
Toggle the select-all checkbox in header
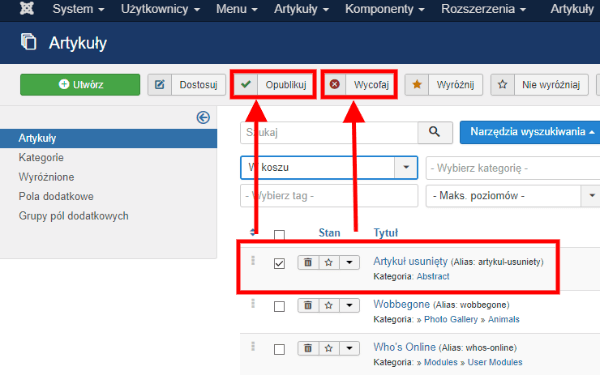pyautogui.click(x=279, y=235)
